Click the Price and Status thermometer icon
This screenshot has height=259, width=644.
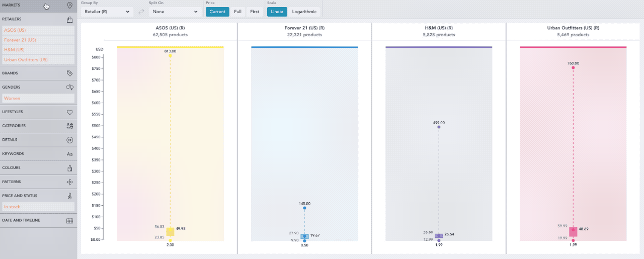[x=70, y=196]
